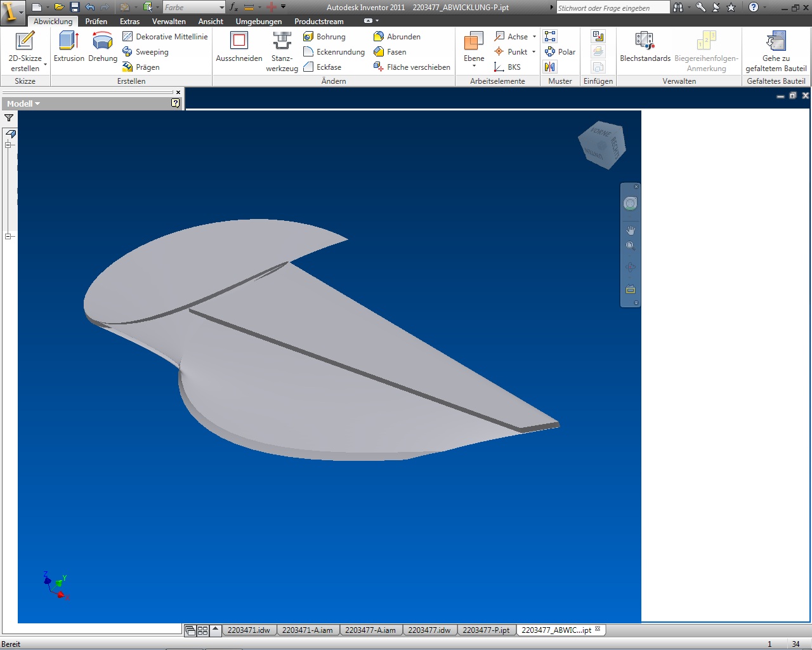Image resolution: width=812 pixels, height=650 pixels.
Task: Open the fx parameters icon
Action: pyautogui.click(x=233, y=7)
